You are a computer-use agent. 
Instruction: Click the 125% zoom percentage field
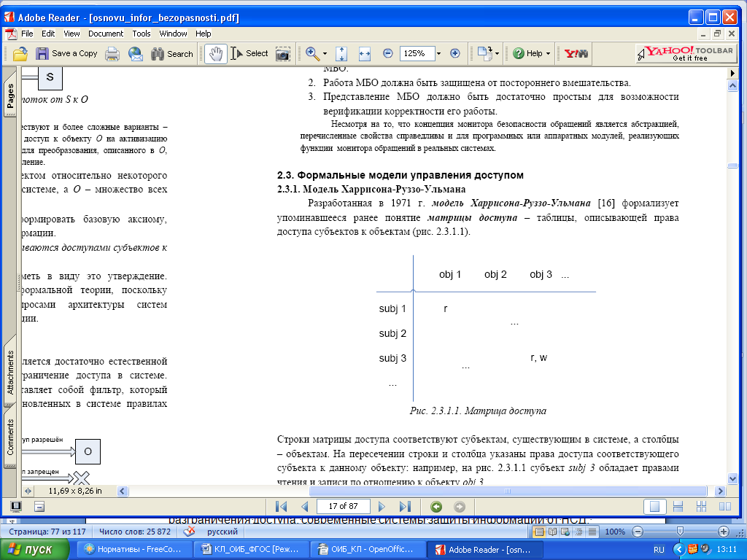[417, 53]
